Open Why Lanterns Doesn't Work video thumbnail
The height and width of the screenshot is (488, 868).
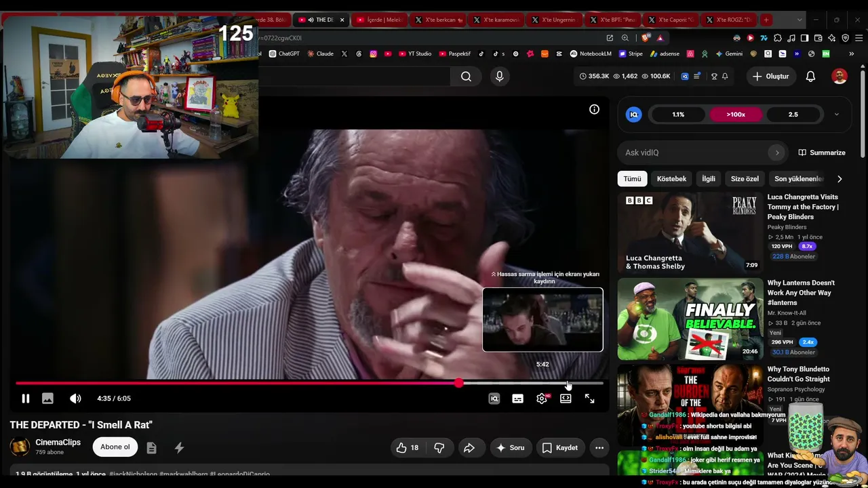click(690, 319)
